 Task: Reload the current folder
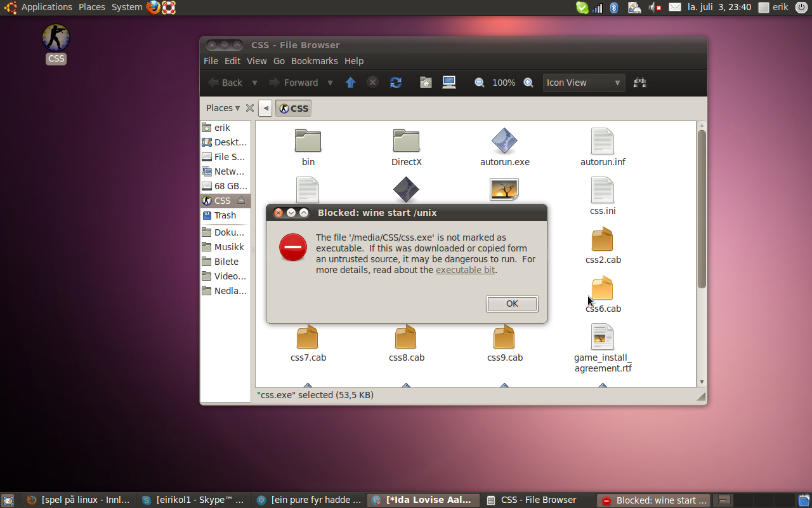click(396, 83)
